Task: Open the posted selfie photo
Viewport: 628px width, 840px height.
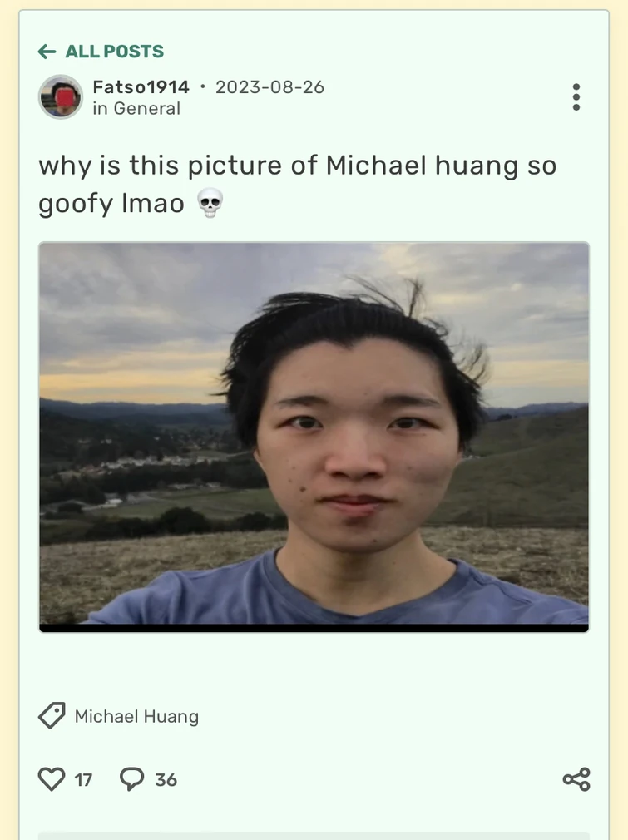Action: [314, 432]
